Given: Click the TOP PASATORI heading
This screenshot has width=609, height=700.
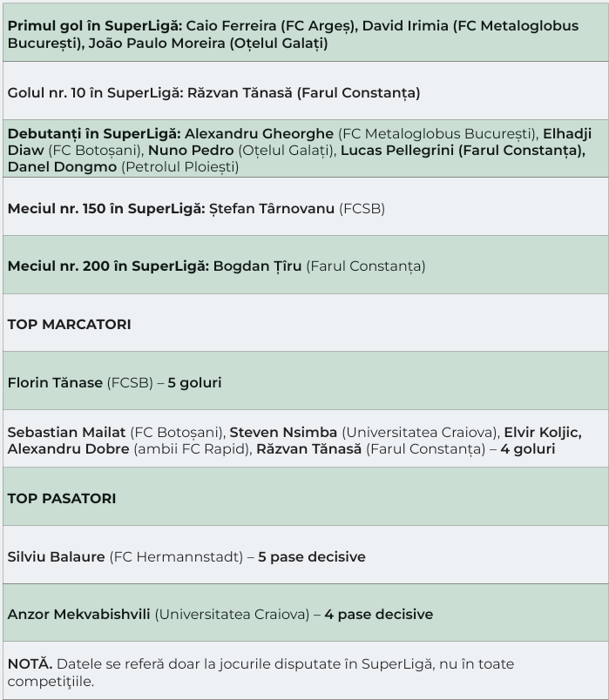Looking at the screenshot, I should [x=61, y=498].
